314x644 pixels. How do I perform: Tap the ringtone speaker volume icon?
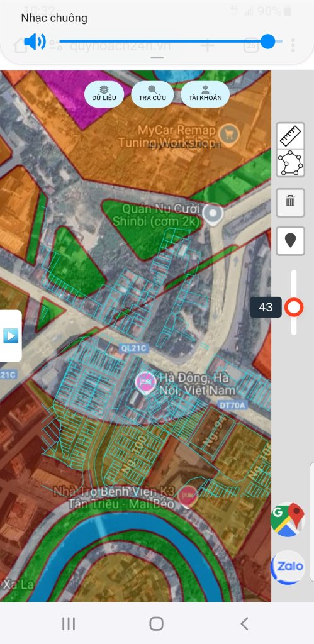tap(35, 42)
